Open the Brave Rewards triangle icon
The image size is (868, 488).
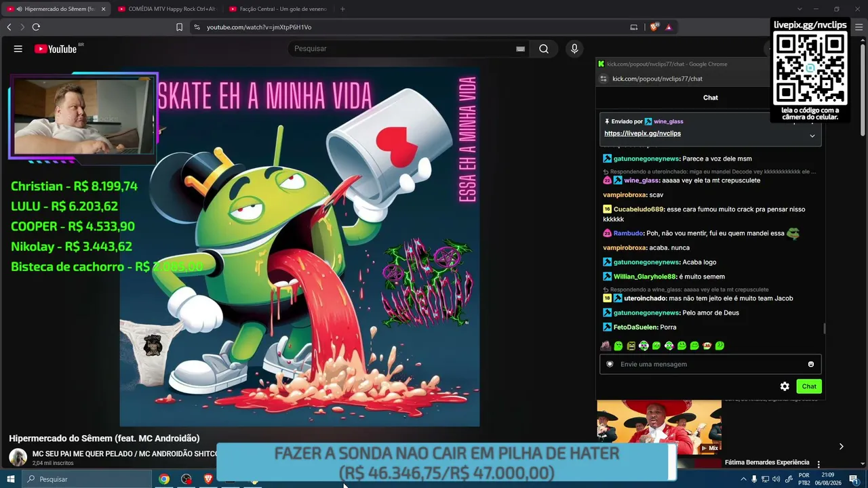click(669, 27)
